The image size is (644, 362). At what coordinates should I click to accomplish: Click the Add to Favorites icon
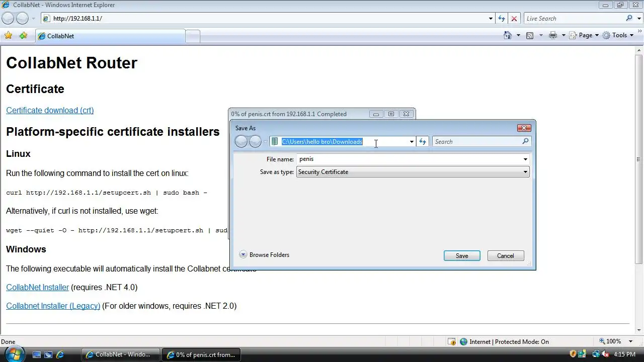point(23,36)
